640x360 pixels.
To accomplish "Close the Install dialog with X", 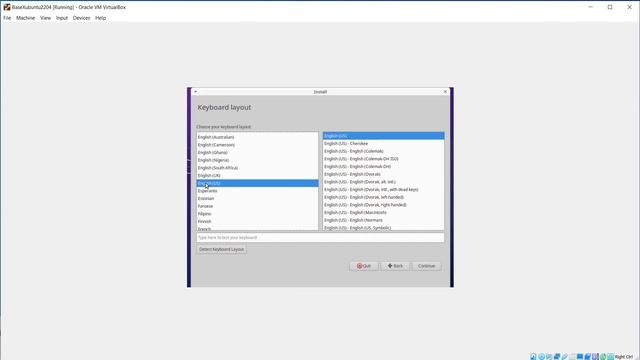I will (x=445, y=92).
